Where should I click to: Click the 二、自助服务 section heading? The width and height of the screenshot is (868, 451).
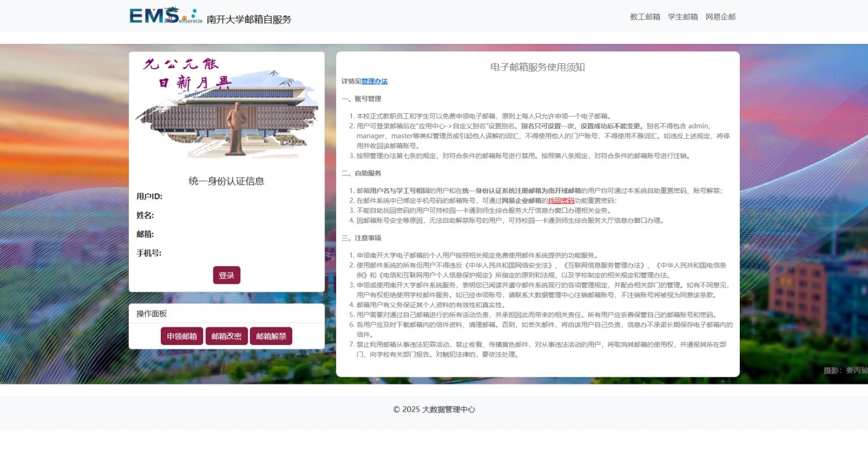[x=361, y=173]
